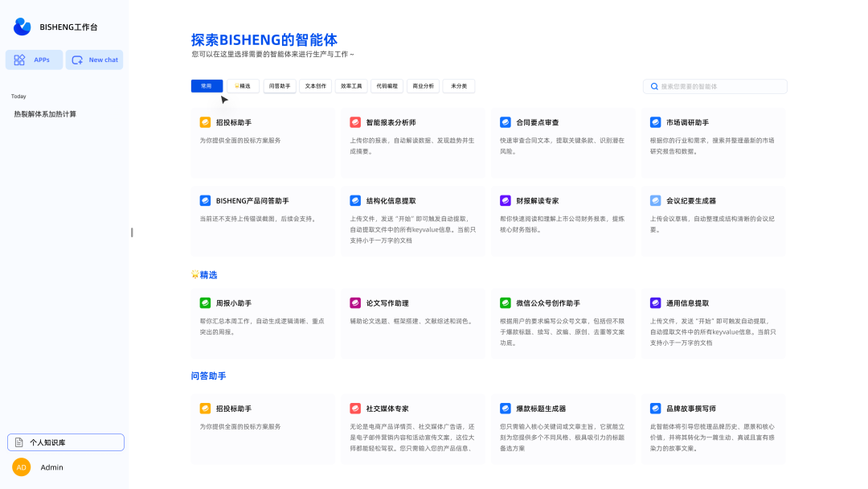The image size is (868, 489).
Task: Open the 商业分析 tab
Action: click(423, 86)
